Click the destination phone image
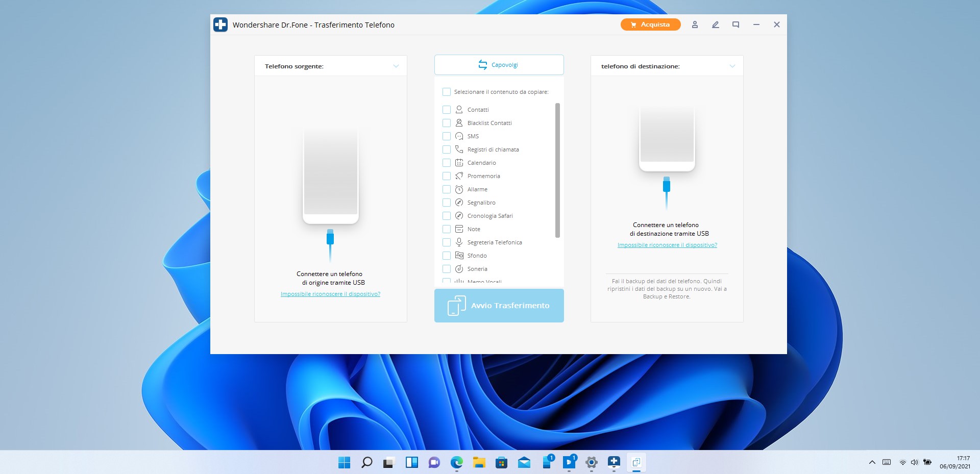 (667, 138)
